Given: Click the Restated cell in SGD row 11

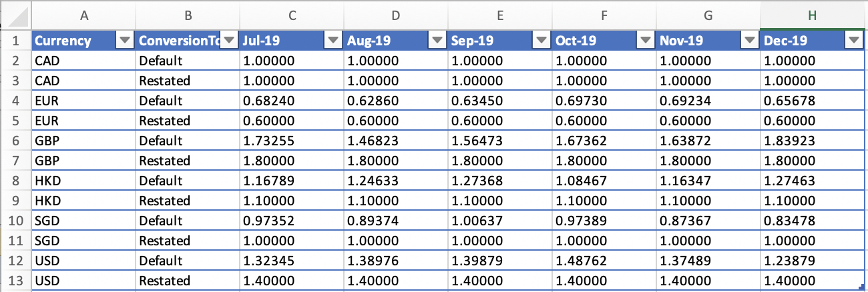Looking at the screenshot, I should pyautogui.click(x=187, y=241).
